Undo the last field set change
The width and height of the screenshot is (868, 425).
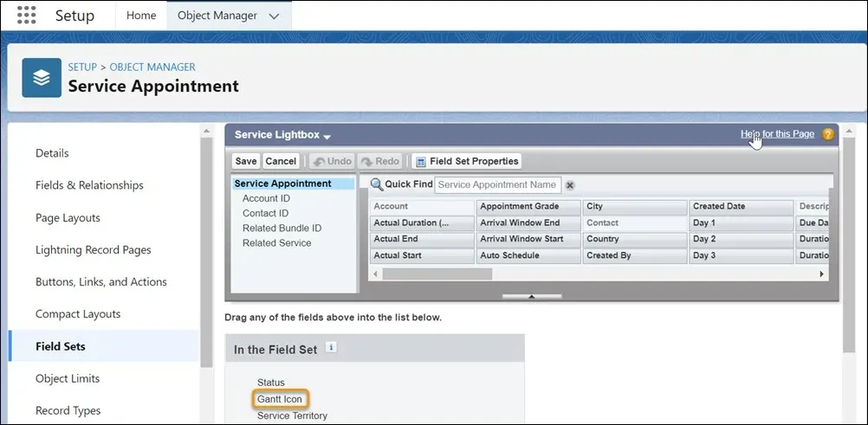[333, 161]
